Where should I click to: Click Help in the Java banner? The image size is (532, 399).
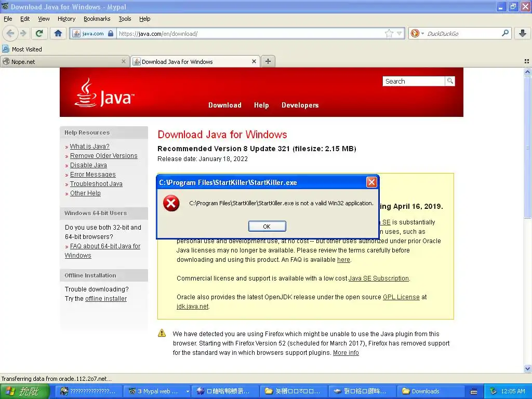tap(262, 105)
